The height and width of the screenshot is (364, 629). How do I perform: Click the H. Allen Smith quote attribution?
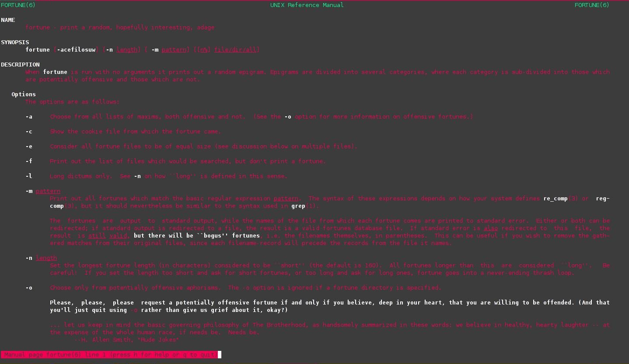pos(127,340)
